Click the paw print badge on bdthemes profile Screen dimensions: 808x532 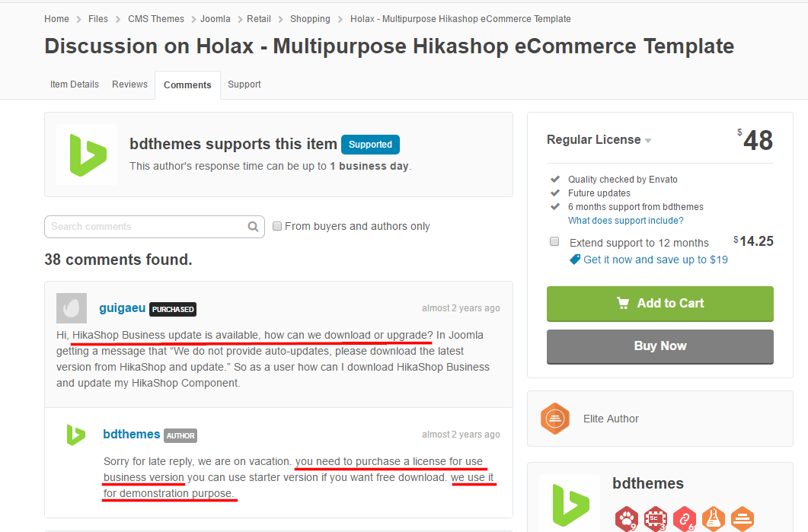coord(627,518)
